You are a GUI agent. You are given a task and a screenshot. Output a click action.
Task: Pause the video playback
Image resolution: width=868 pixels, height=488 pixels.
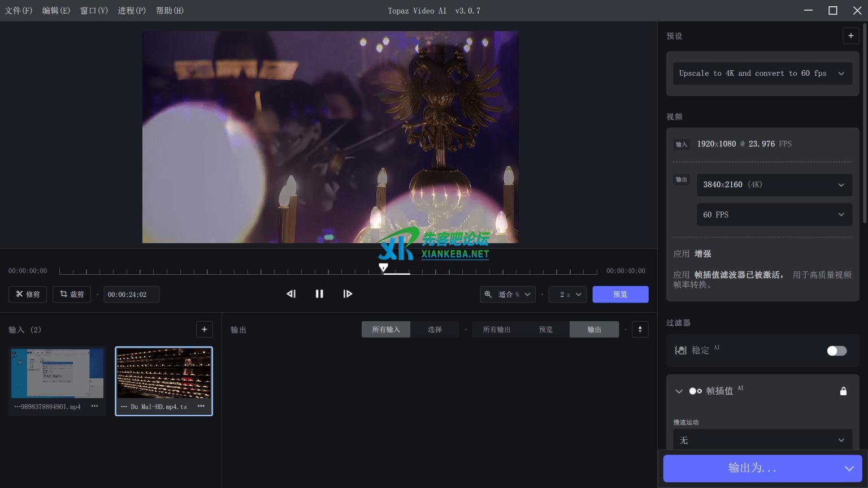pyautogui.click(x=319, y=294)
